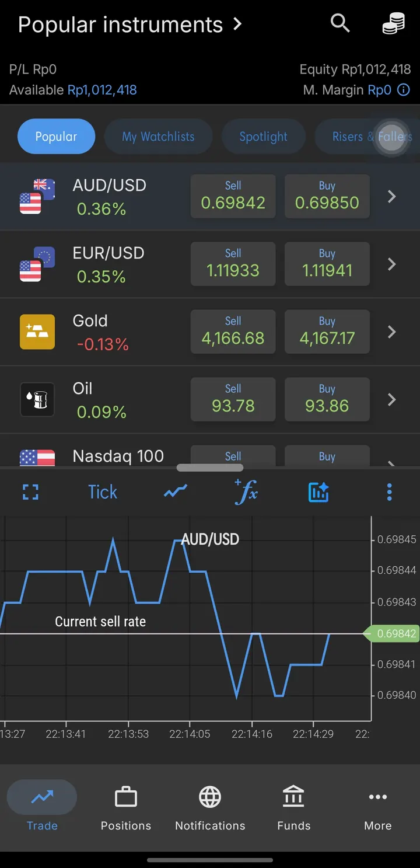
Task: Open Oil details chevron
Action: [x=392, y=400]
